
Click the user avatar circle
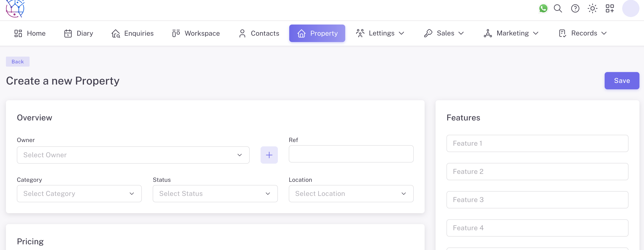(x=630, y=8)
